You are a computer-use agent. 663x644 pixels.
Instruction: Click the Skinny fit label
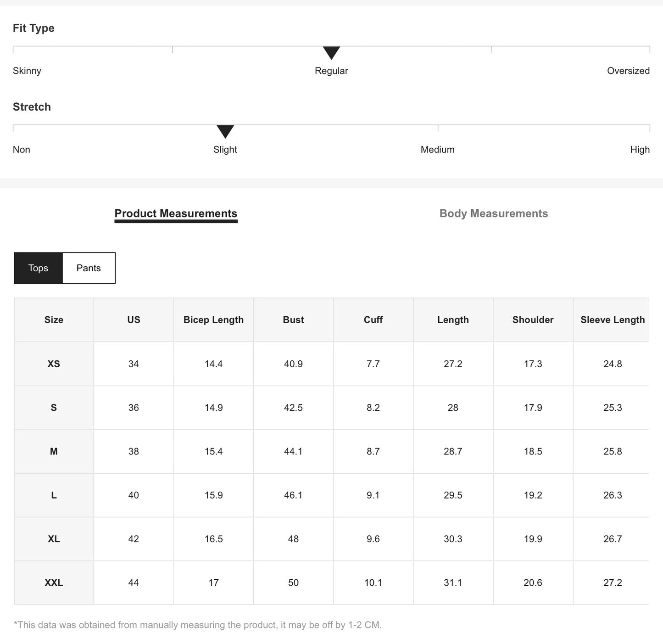[27, 71]
